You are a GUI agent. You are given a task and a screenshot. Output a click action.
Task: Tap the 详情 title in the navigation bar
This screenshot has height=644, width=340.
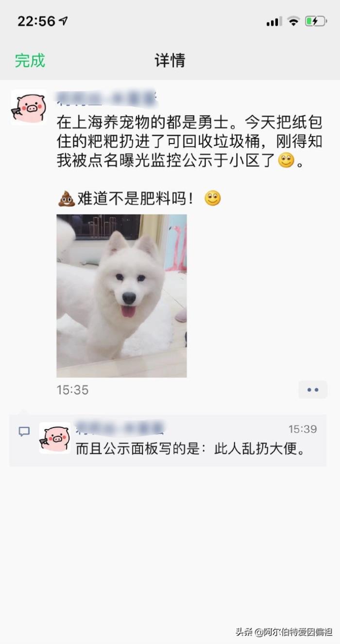click(x=170, y=61)
